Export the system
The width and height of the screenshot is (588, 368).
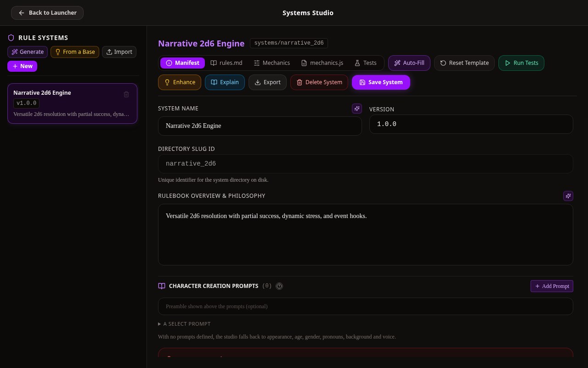point(267,82)
